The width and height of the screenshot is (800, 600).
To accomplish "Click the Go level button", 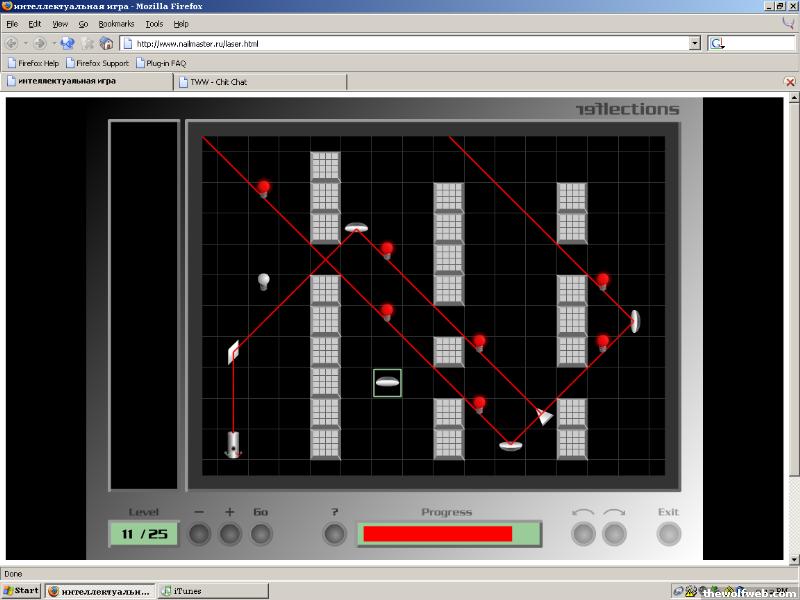I will (261, 534).
